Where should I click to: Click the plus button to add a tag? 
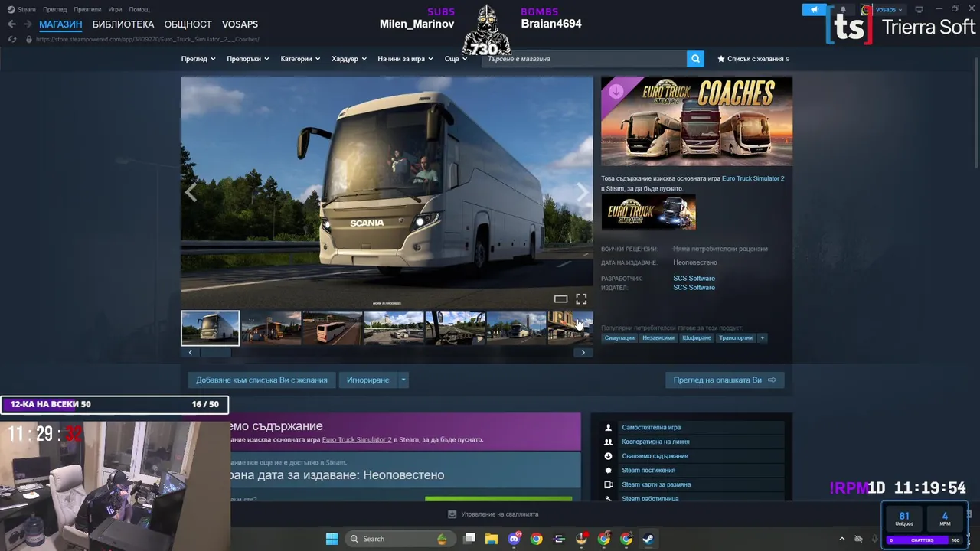point(762,337)
